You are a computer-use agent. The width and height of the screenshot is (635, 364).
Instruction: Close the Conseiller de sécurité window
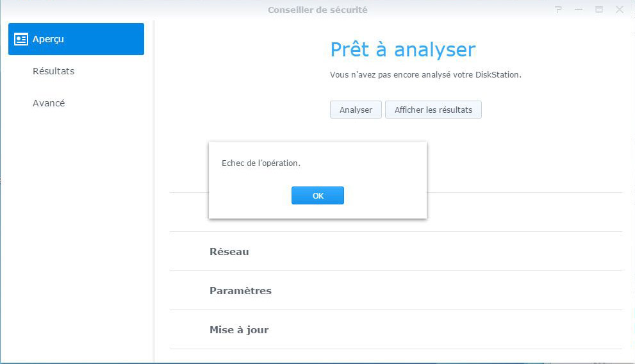619,10
